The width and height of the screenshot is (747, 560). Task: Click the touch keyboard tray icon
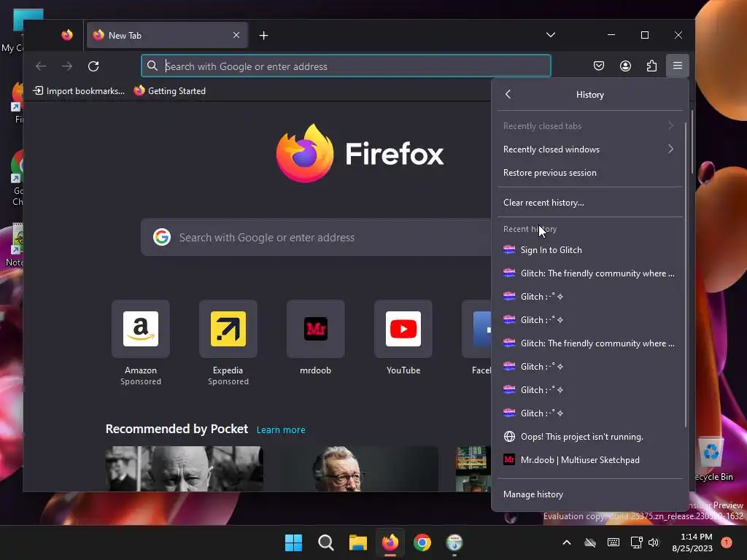coord(613,542)
